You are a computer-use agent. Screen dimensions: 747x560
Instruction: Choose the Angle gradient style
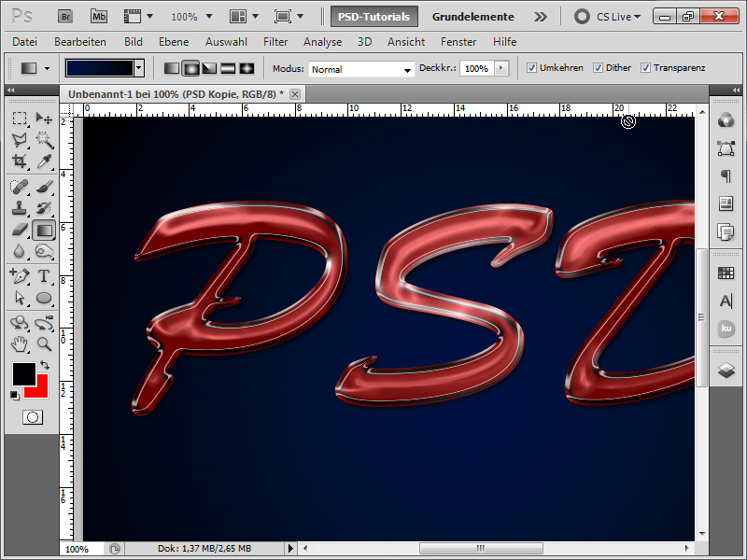(209, 68)
